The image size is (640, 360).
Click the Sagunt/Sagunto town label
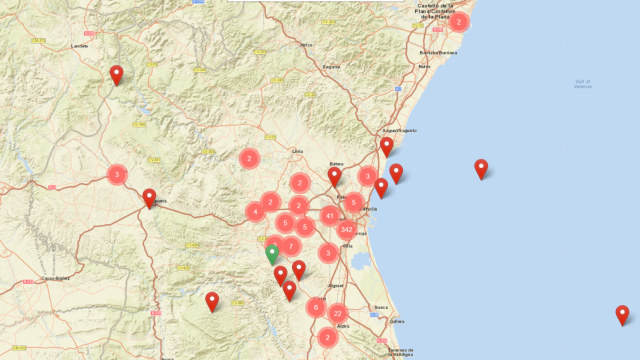pos(400,131)
